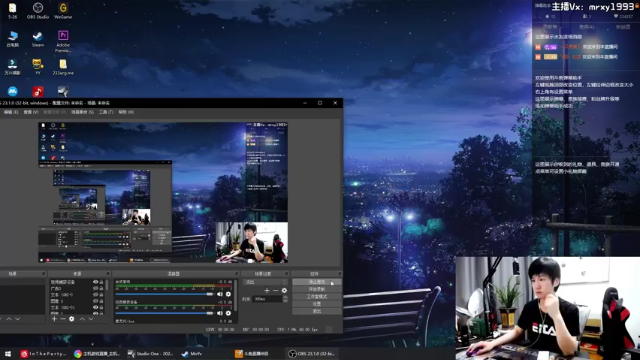Image resolution: width=640 pixels, height=360 pixels.
Task: Click the second mixer channel volume slider
Action: click(164, 313)
